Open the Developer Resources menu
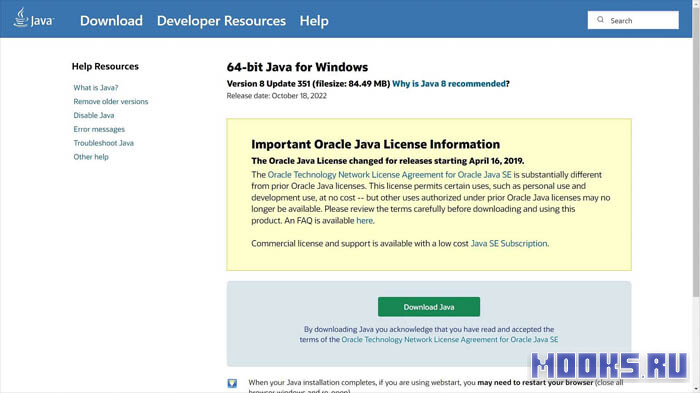The height and width of the screenshot is (393, 700). point(221,21)
